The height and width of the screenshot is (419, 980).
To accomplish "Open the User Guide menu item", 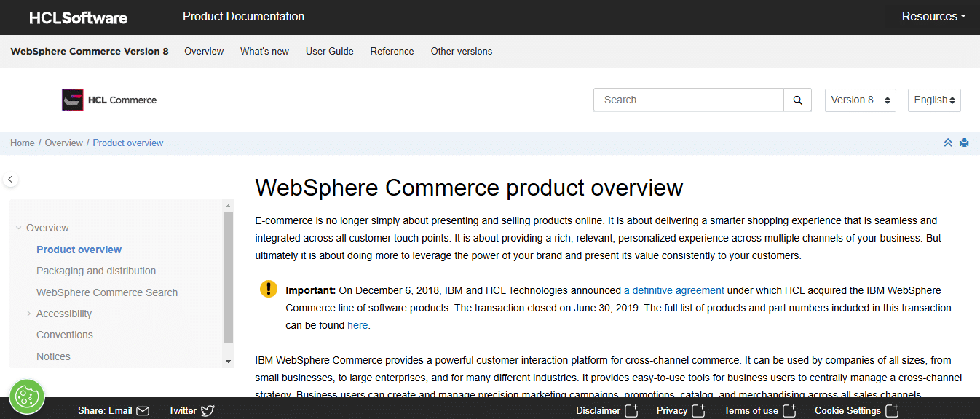I will 330,51.
